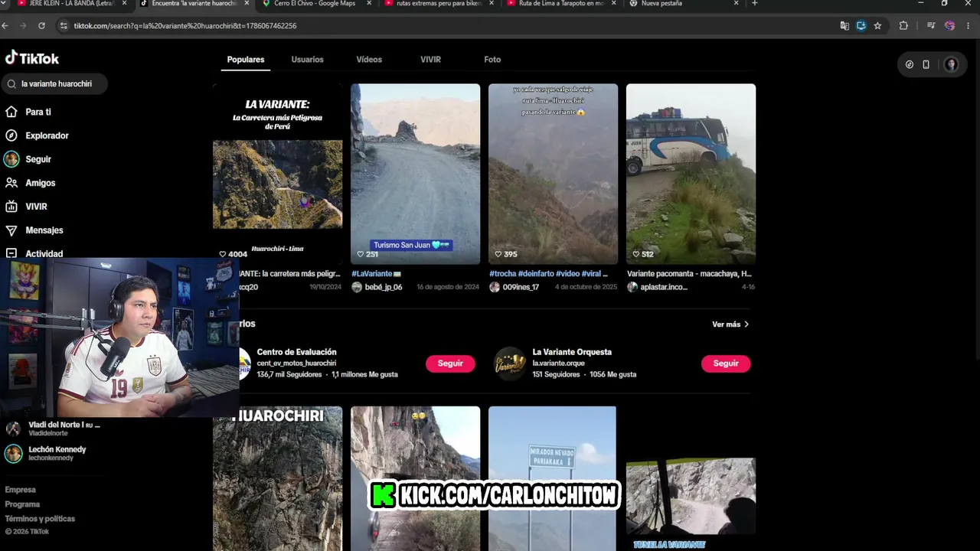Screen dimensions: 980x551
Task: Click the TikTok coins icon in top-right pill
Action: click(x=910, y=65)
